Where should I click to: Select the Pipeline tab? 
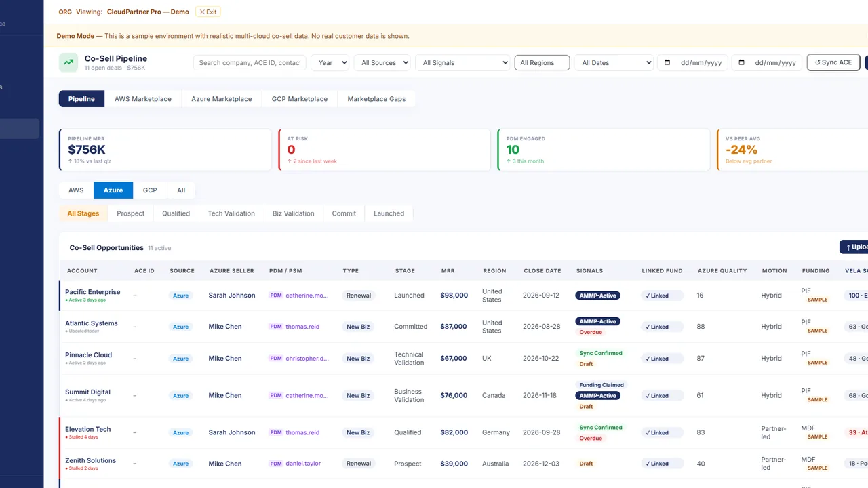(x=81, y=99)
